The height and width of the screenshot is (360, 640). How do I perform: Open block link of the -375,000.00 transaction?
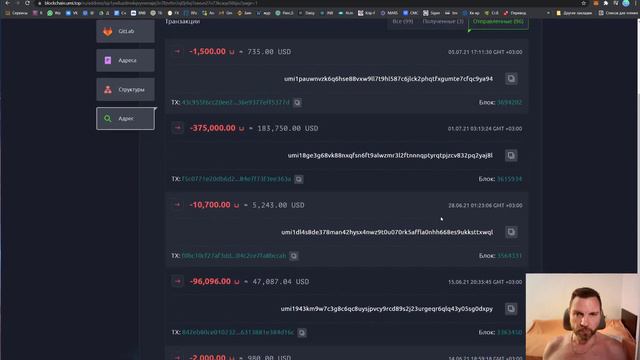click(509, 179)
